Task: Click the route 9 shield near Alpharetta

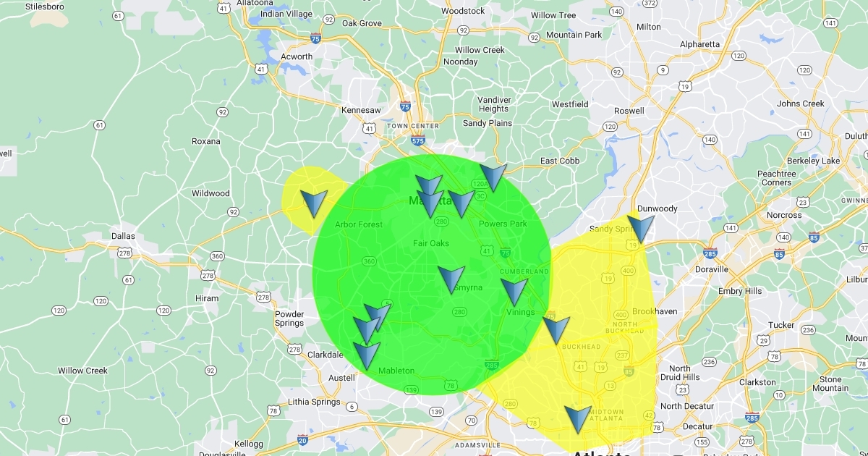Action: coord(662,70)
